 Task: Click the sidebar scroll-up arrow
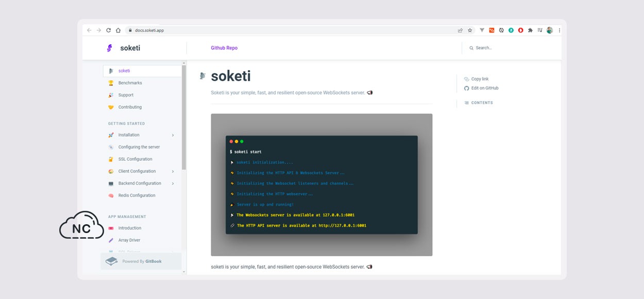point(184,63)
